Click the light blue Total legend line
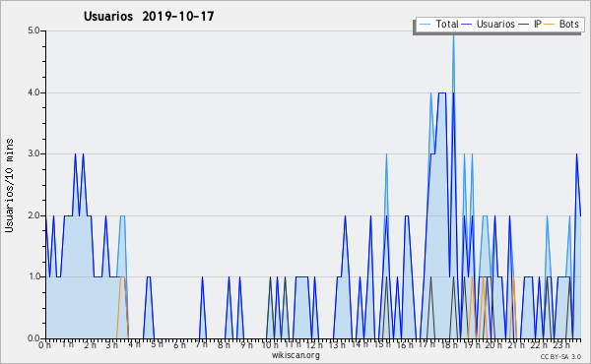Image resolution: width=591 pixels, height=364 pixels. (x=425, y=25)
